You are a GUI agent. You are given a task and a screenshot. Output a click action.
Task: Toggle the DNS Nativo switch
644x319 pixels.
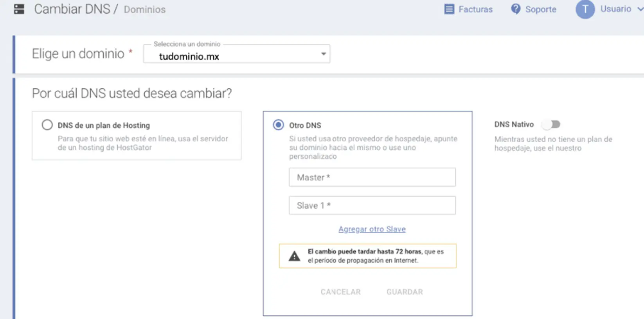(x=551, y=124)
